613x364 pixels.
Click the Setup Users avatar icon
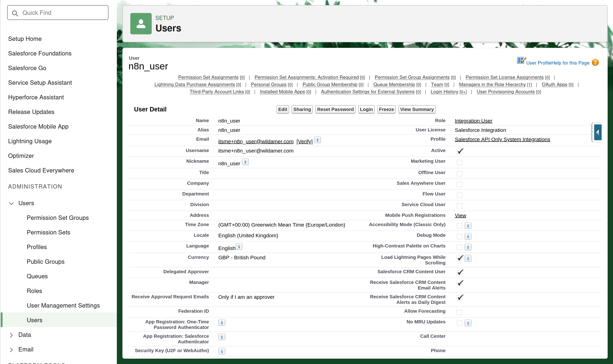[x=141, y=23]
